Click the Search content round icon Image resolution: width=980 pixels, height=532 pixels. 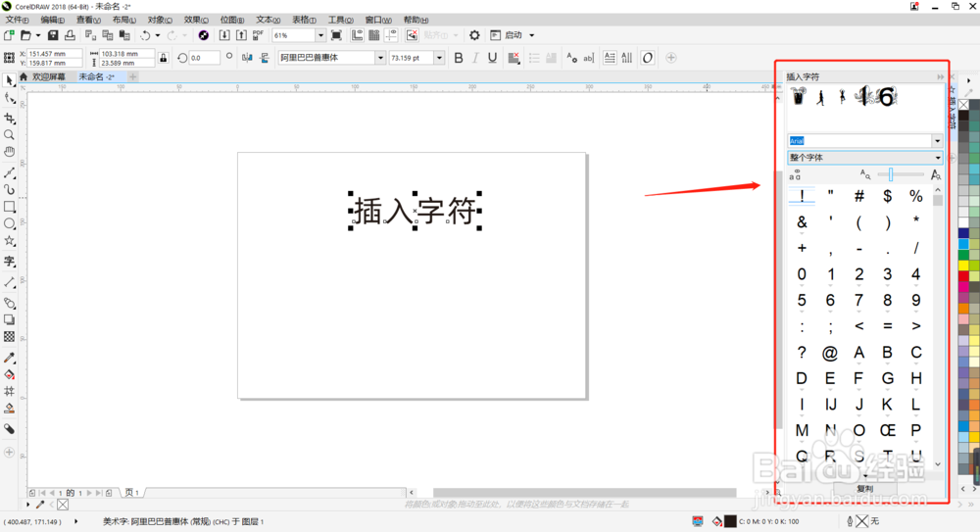203,35
